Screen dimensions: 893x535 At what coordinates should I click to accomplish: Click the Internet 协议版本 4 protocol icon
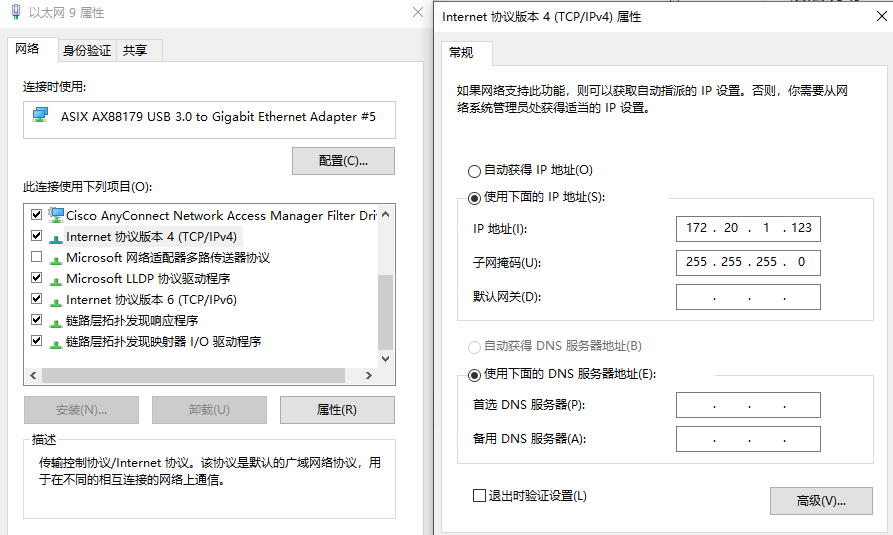coord(56,238)
